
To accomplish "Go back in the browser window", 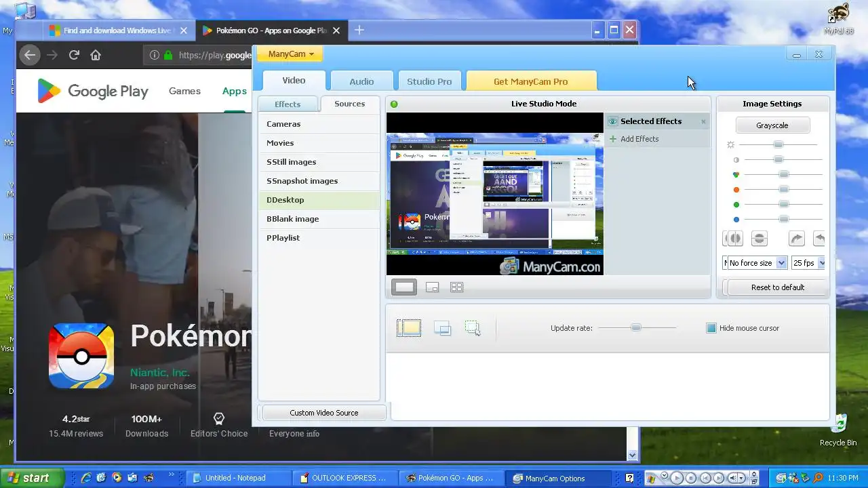I will [29, 55].
